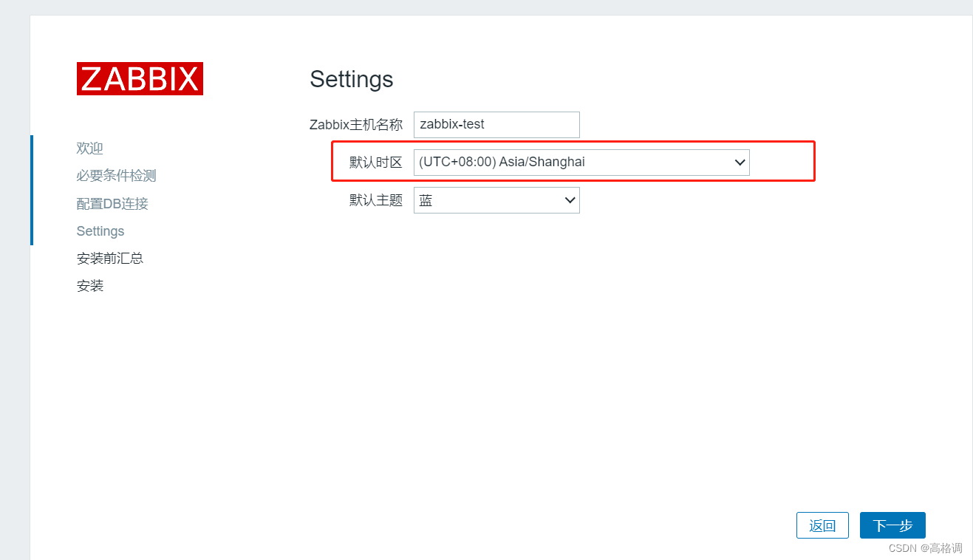Image resolution: width=973 pixels, height=560 pixels.
Task: Select the Settings step in sidebar
Action: pyautogui.click(x=100, y=231)
